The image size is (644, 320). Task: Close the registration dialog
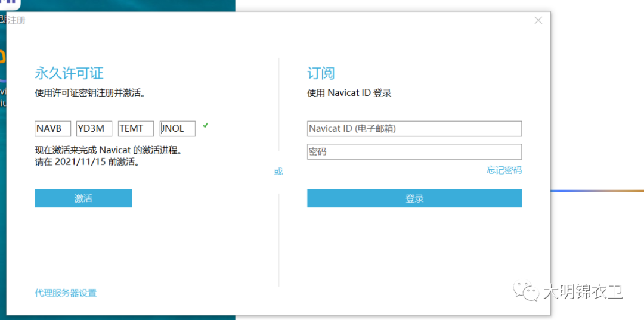click(x=538, y=20)
